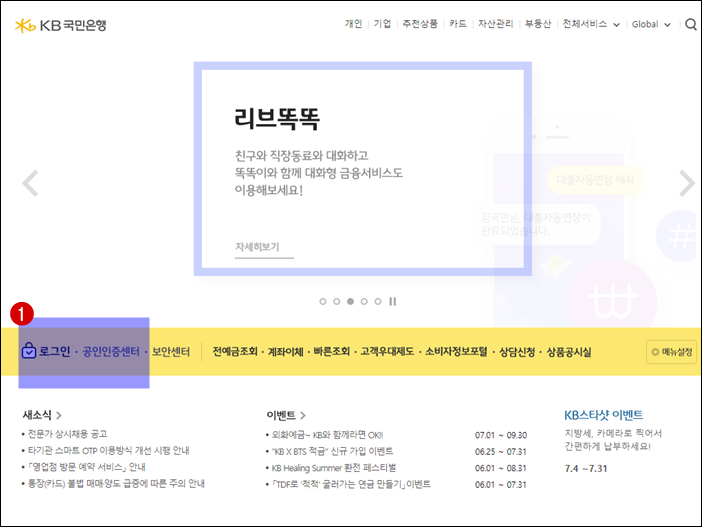Image resolution: width=702 pixels, height=527 pixels.
Task: Click the lock icon beside 로그인
Action: pyautogui.click(x=29, y=351)
